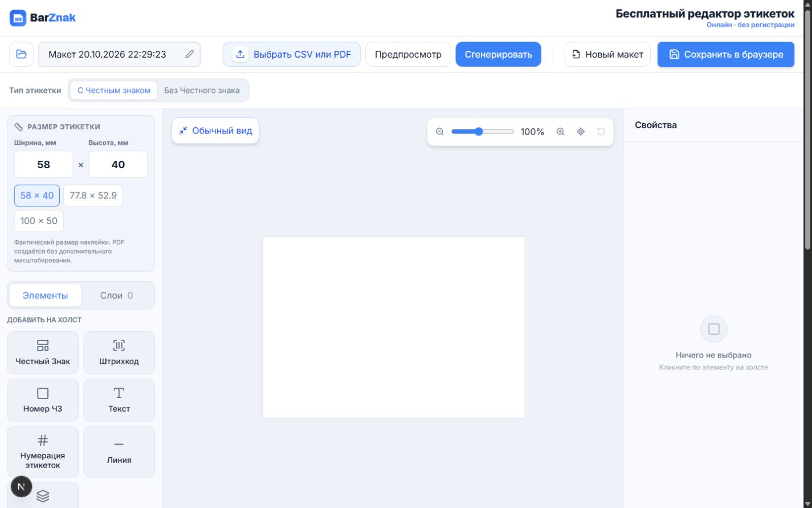
Task: Choose the 100 × 50 size preset
Action: point(39,221)
